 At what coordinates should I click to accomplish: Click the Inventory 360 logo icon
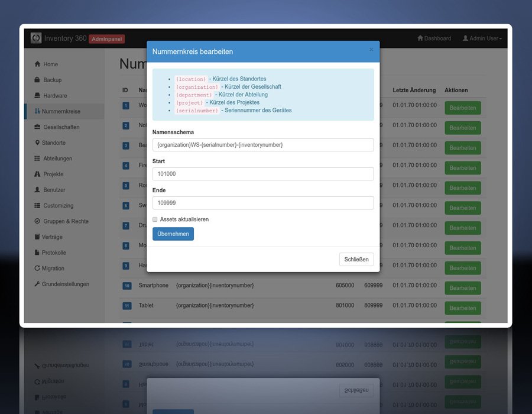(x=36, y=38)
